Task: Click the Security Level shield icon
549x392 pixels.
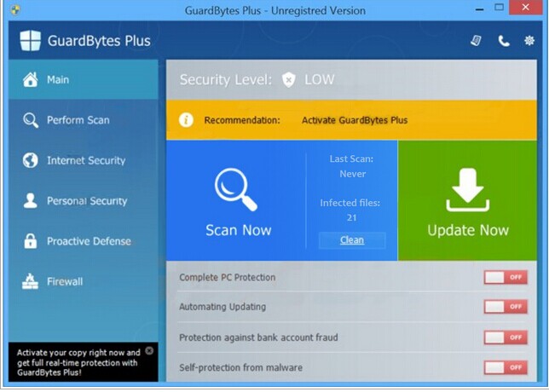Action: tap(288, 80)
